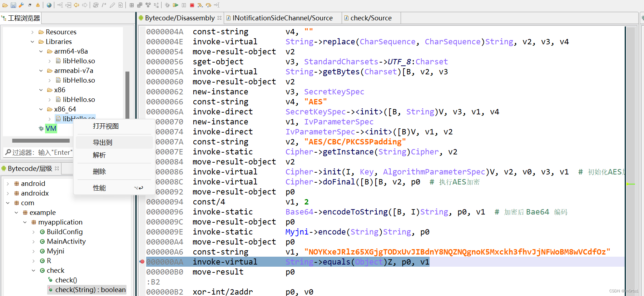Click the hierarchy tree arrow icon

pos(157,5)
